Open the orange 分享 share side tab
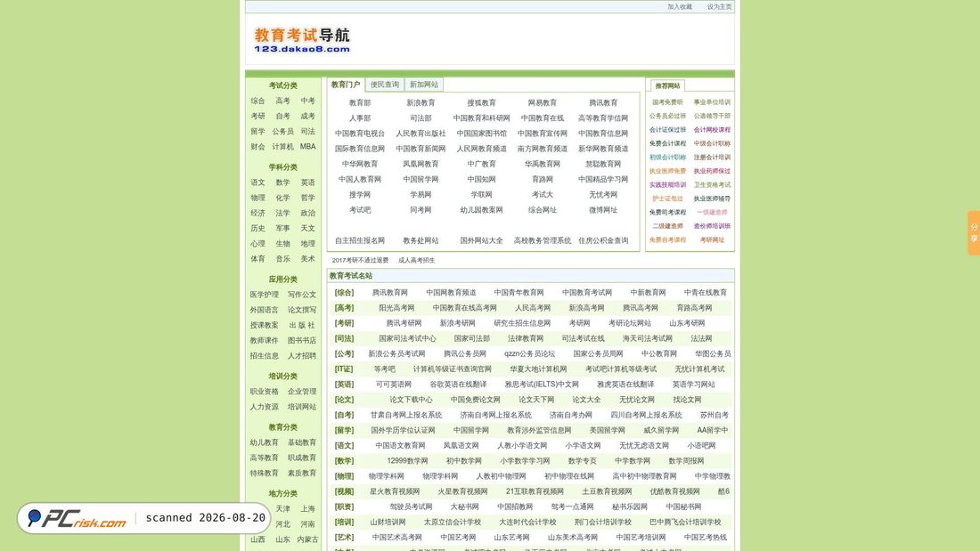 974,233
